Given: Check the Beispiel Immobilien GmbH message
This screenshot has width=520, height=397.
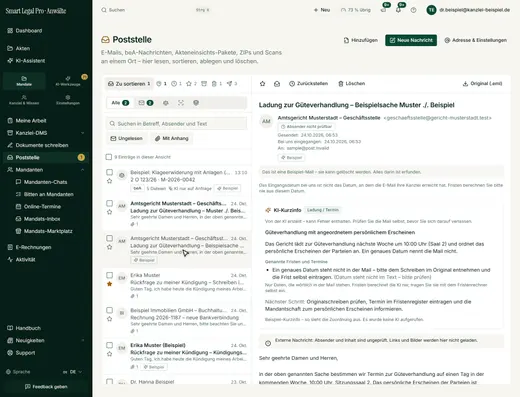Looking at the screenshot, I should coord(109,310).
